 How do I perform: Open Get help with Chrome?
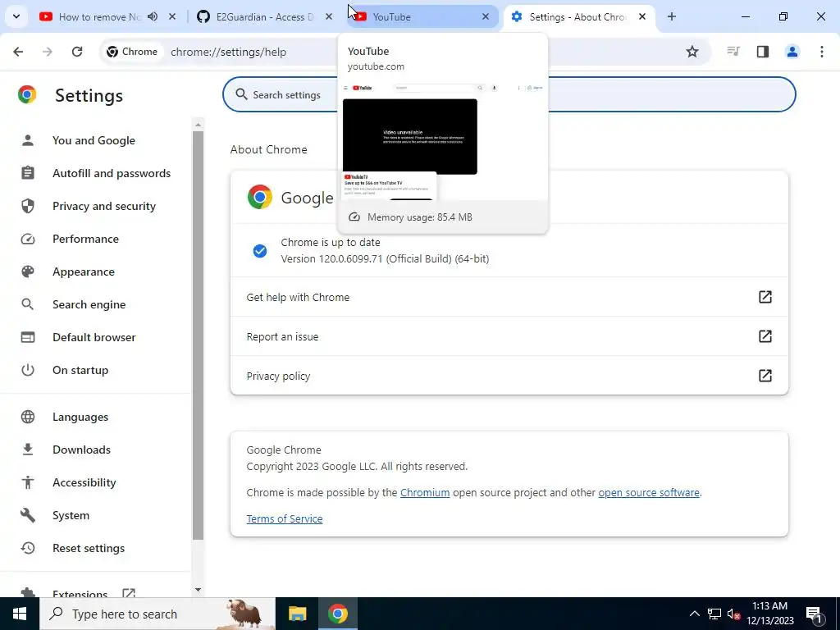[509, 297]
